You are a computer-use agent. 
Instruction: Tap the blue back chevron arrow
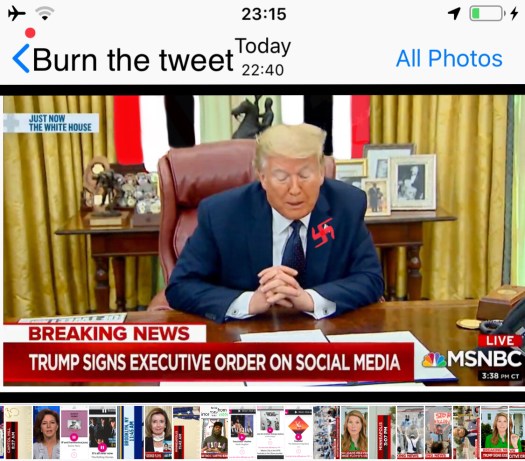pyautogui.click(x=21, y=59)
